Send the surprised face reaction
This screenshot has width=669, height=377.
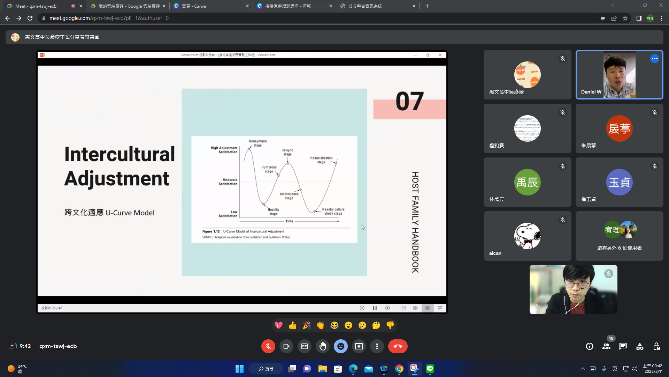(x=349, y=325)
